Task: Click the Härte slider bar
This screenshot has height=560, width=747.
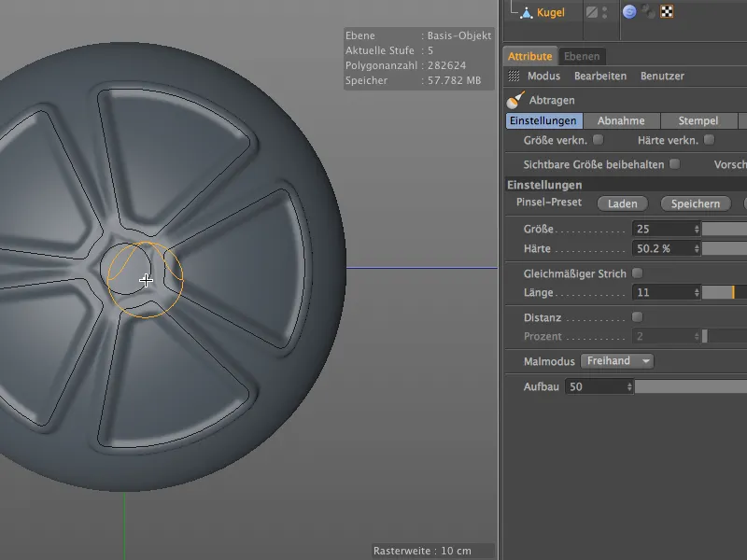Action: pyautogui.click(x=725, y=248)
